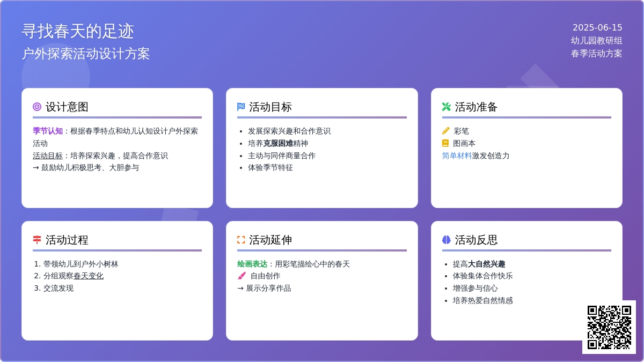Click the 幼儿园教研组 text
The height and width of the screenshot is (362, 644).
point(597,40)
